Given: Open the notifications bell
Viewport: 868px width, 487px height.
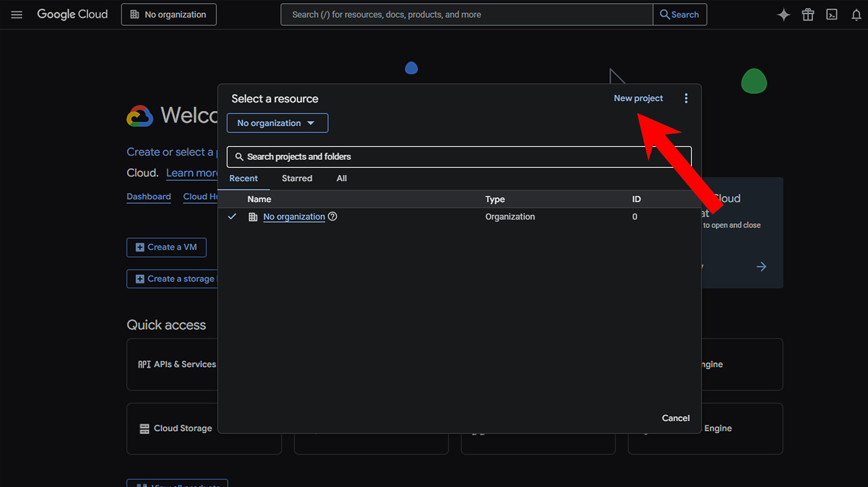Looking at the screenshot, I should (856, 14).
